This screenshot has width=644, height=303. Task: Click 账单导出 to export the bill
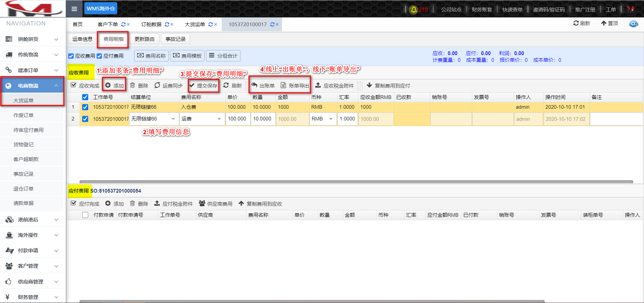pos(295,86)
